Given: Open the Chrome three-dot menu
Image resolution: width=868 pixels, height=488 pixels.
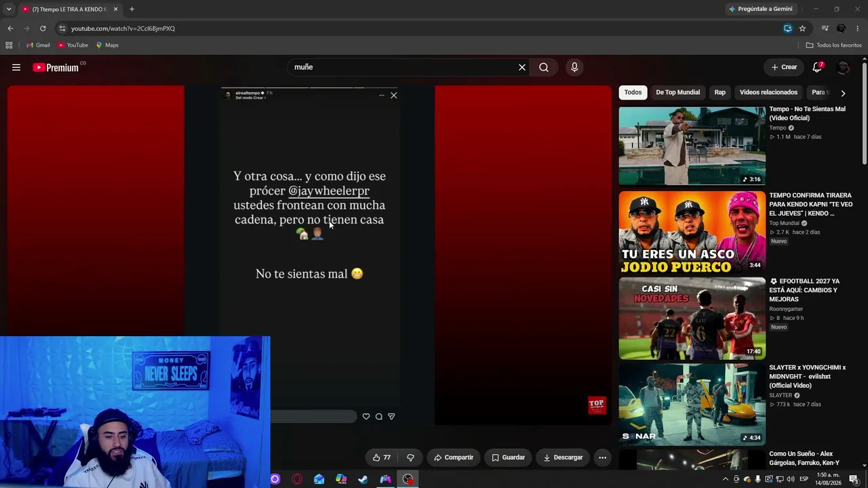Looking at the screenshot, I should pos(858,28).
